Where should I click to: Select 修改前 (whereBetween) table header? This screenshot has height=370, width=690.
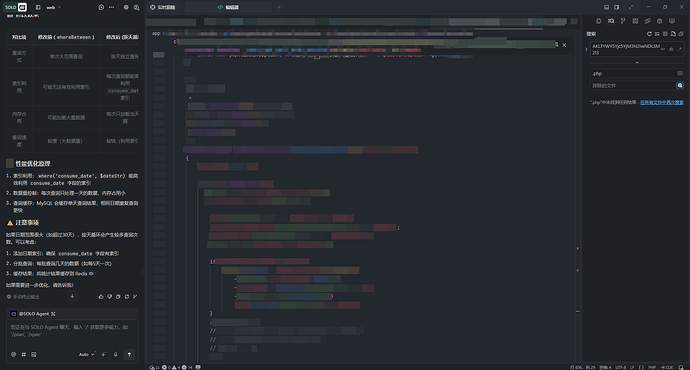point(66,37)
